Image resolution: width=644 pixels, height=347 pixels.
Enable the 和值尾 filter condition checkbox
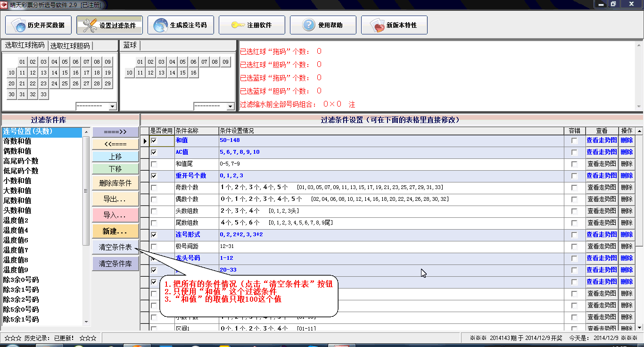pos(154,164)
